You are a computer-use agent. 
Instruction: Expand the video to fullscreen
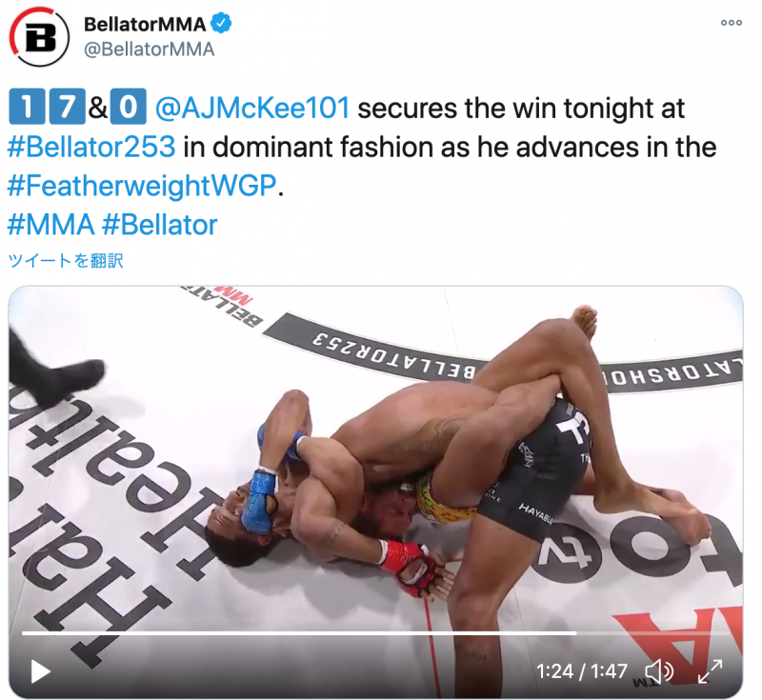tap(710, 671)
